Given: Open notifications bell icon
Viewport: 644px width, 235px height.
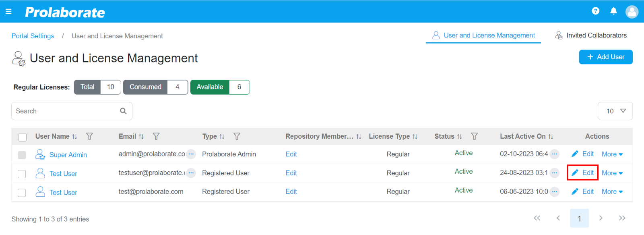Looking at the screenshot, I should point(613,11).
